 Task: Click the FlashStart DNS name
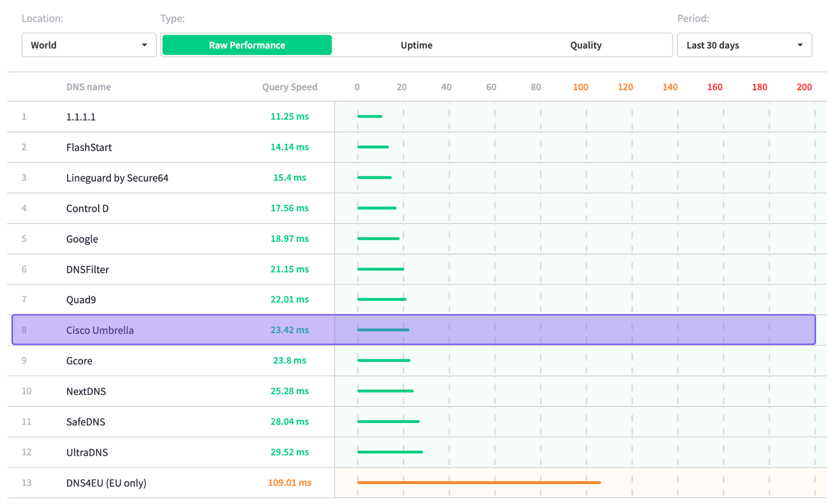coord(89,147)
